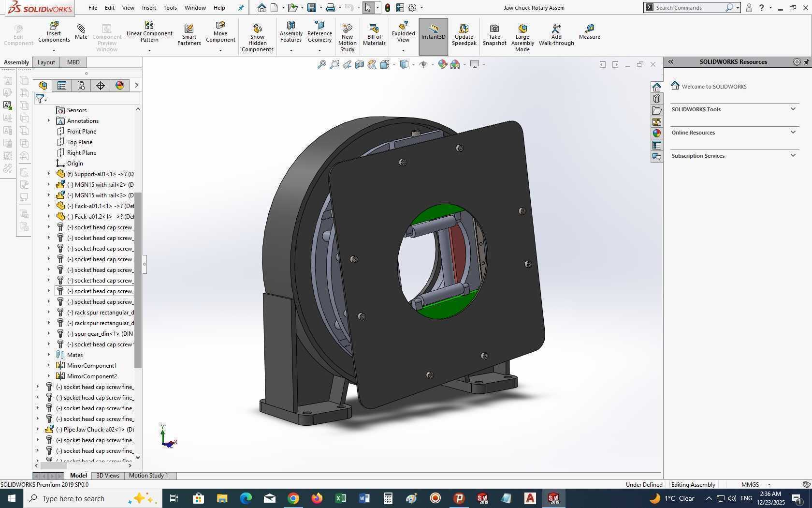
Task: Toggle Instant3D mode
Action: 433,36
